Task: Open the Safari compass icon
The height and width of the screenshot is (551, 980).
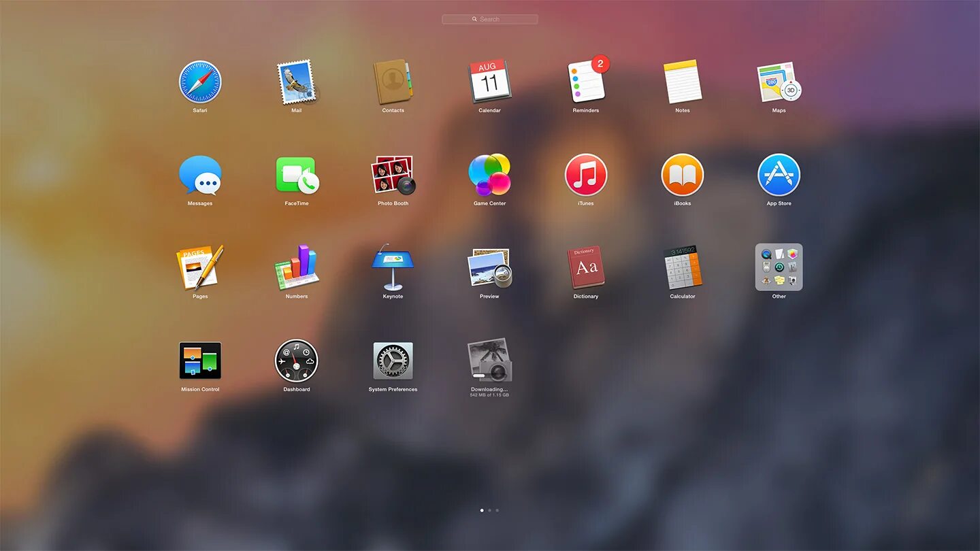Action: [x=200, y=82]
